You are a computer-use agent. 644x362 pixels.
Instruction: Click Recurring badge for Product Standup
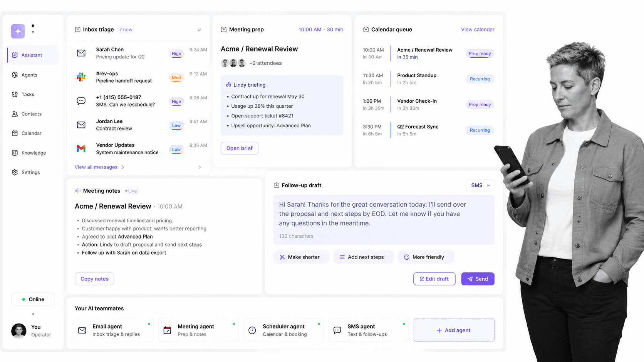[480, 79]
